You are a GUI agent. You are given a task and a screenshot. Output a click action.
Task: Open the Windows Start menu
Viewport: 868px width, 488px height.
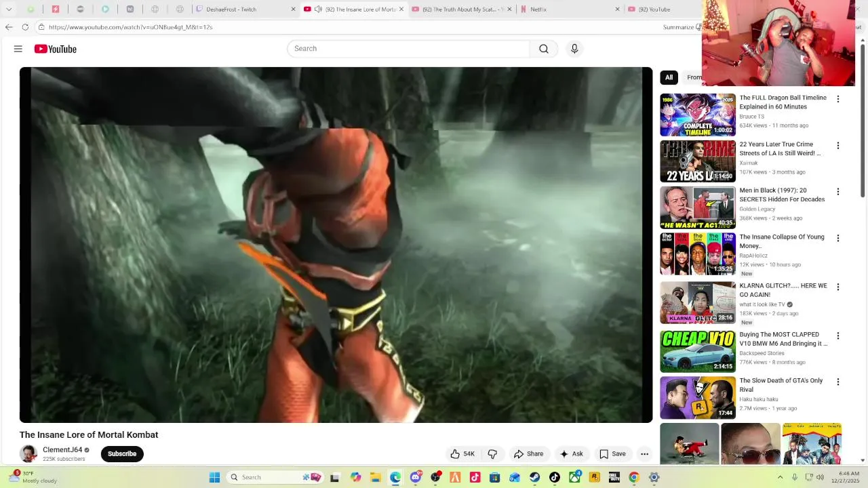[214, 477]
